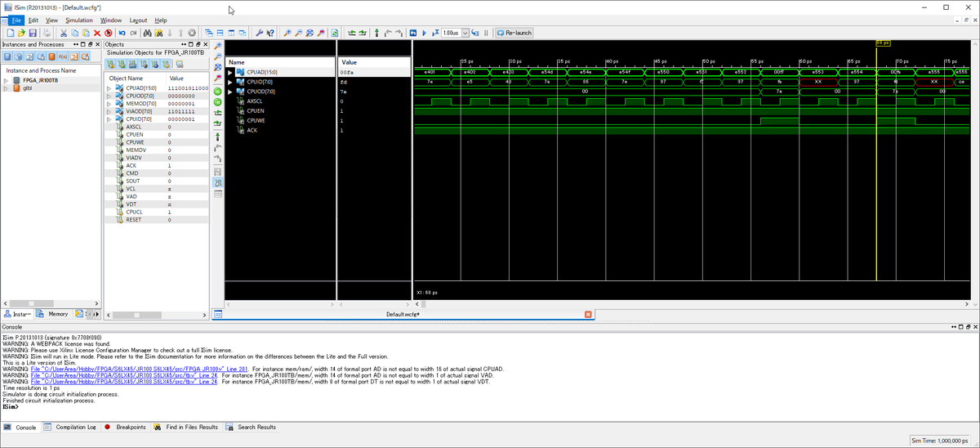The width and height of the screenshot is (980, 448).
Task: Toggle the snap-to-transition icon on the waveform sidebar
Action: click(x=218, y=182)
